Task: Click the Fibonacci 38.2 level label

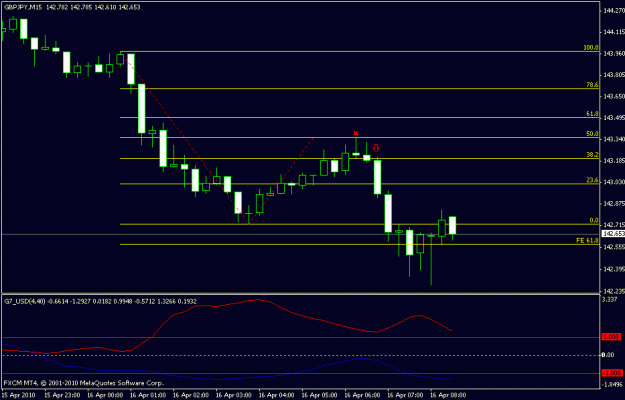Action: (592, 155)
